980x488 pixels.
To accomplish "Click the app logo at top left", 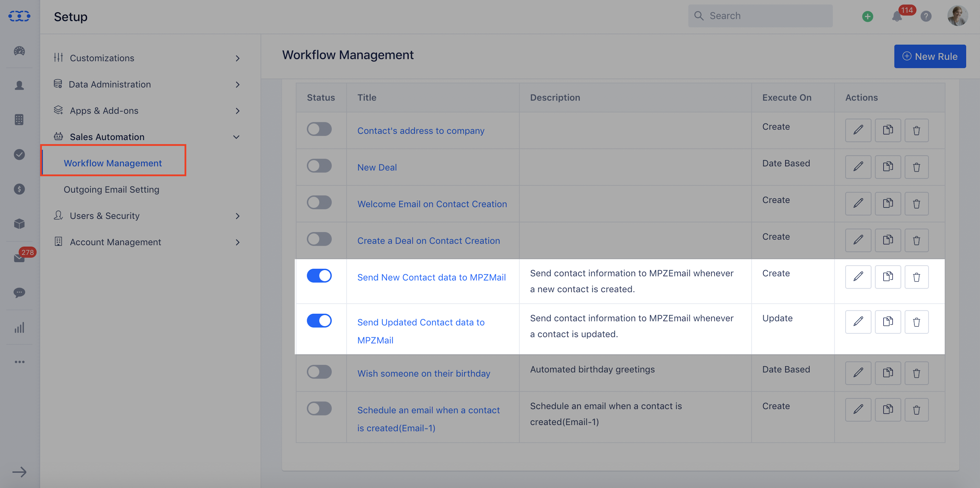I will [x=19, y=16].
